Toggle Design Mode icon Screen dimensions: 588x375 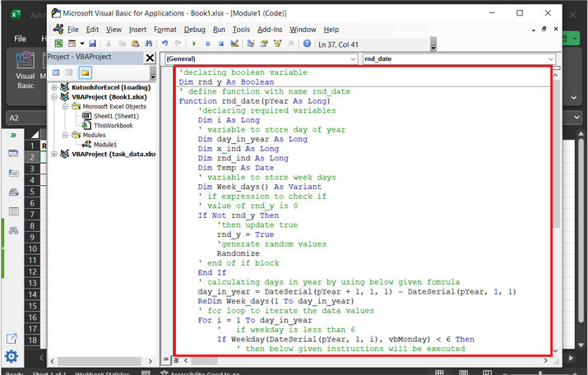click(234, 44)
